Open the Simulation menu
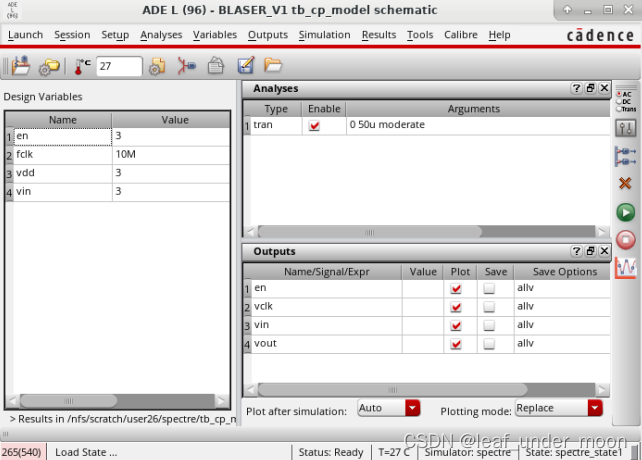This screenshot has width=642, height=460. pyautogui.click(x=324, y=35)
